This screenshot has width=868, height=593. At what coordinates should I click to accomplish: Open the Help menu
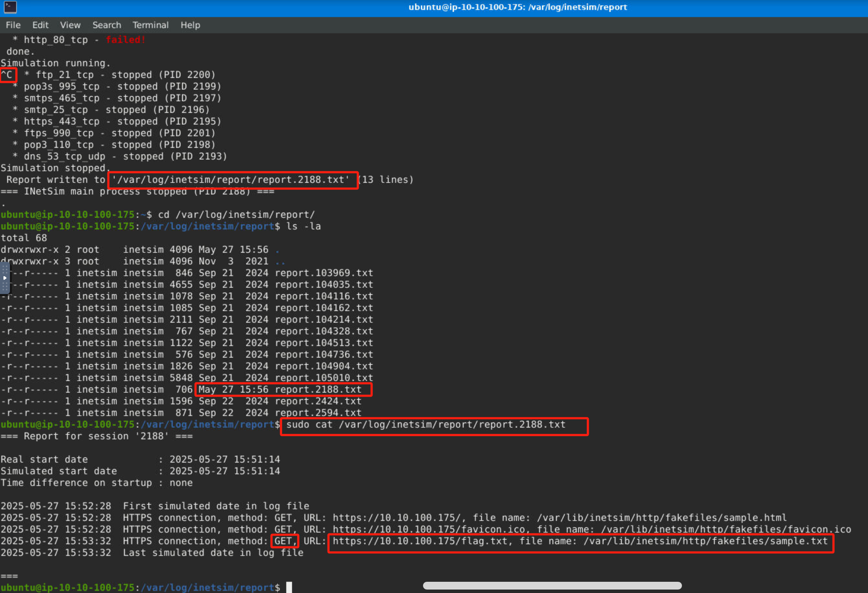pos(190,25)
